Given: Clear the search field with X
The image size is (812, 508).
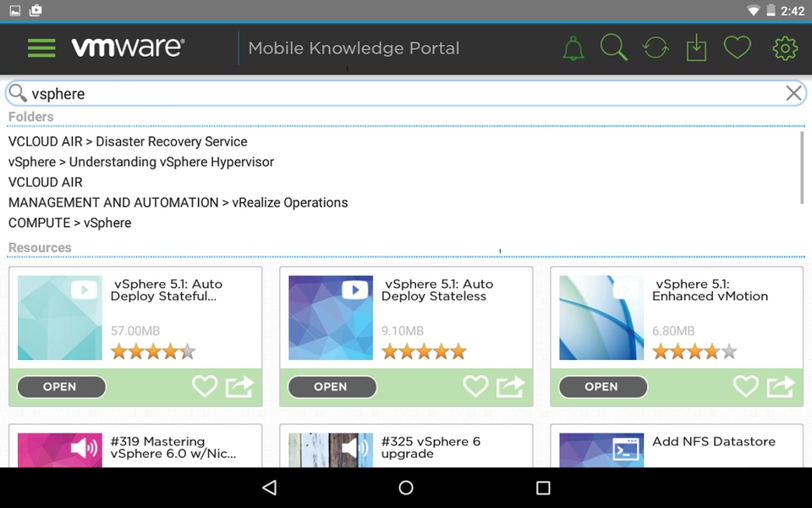Looking at the screenshot, I should tap(793, 93).
